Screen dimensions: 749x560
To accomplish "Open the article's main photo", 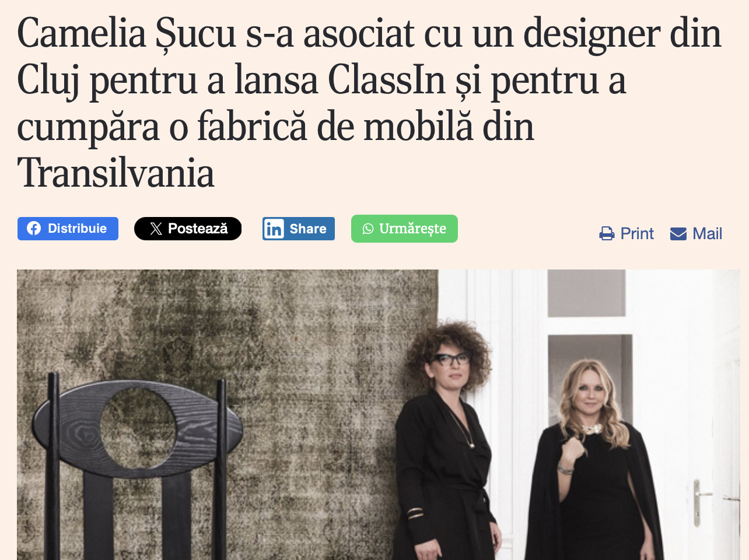I will click(378, 415).
